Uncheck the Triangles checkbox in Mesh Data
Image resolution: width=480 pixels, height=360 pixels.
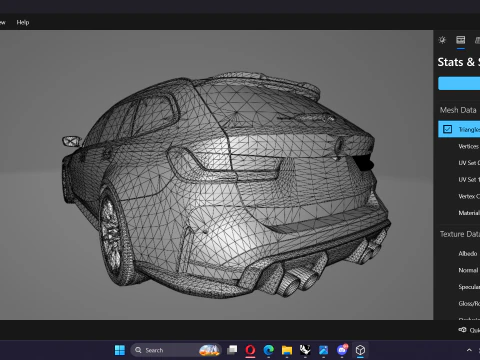pyautogui.click(x=447, y=129)
